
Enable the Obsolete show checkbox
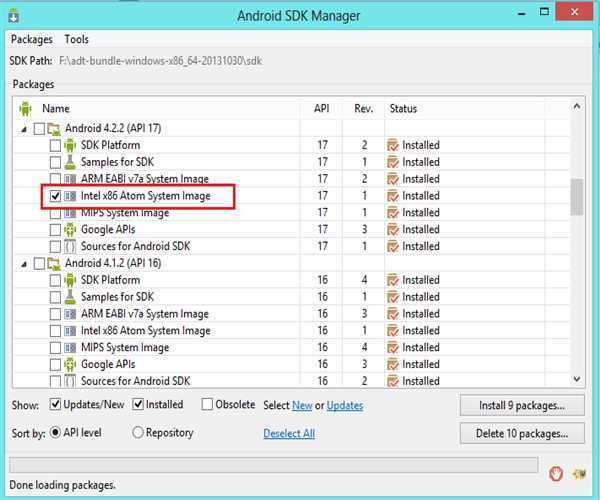pos(207,404)
